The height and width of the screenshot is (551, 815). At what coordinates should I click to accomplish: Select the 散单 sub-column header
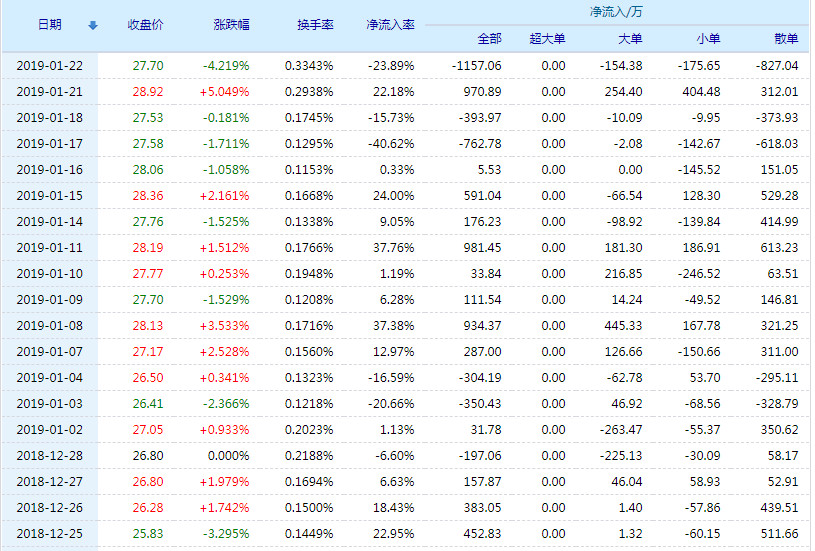786,39
